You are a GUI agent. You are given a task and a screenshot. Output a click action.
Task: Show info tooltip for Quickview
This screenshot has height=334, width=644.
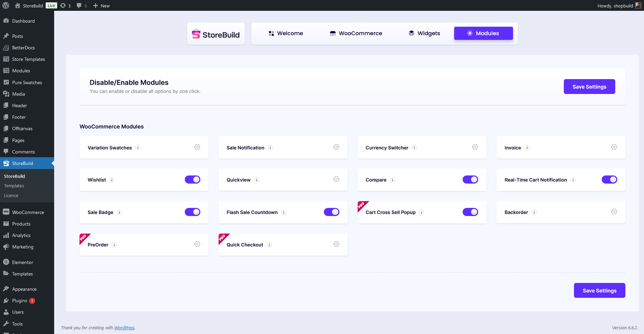tap(257, 180)
